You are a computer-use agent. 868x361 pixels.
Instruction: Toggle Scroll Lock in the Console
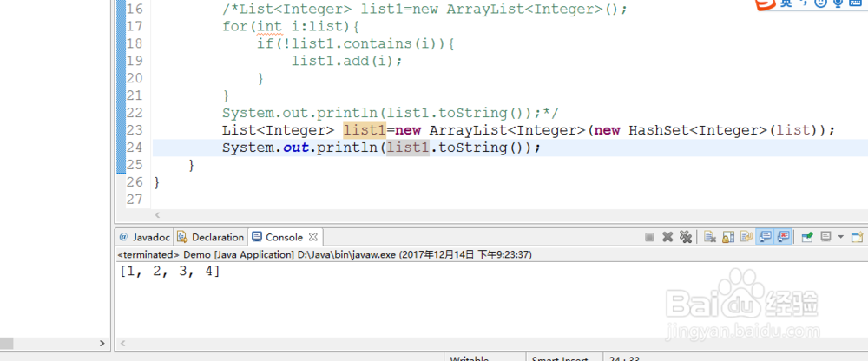728,237
